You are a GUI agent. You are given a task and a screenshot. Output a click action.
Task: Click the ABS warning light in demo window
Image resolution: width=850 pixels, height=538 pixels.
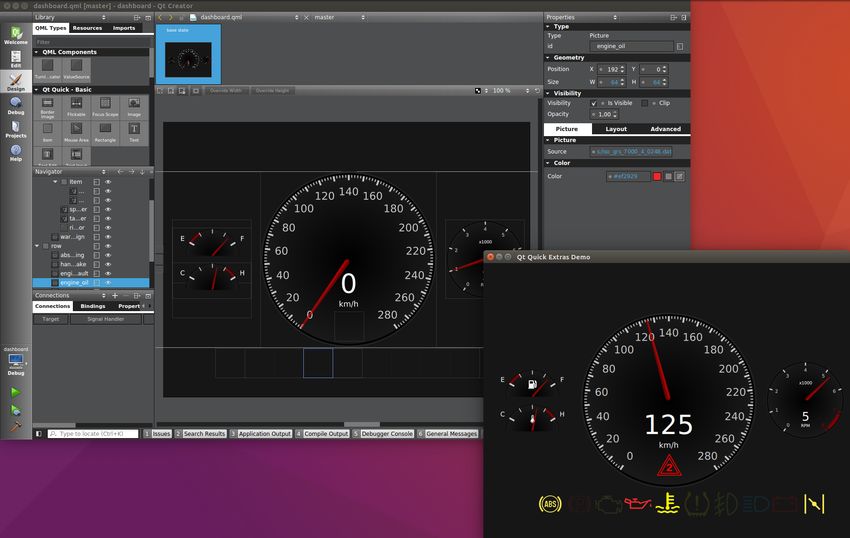pyautogui.click(x=550, y=504)
